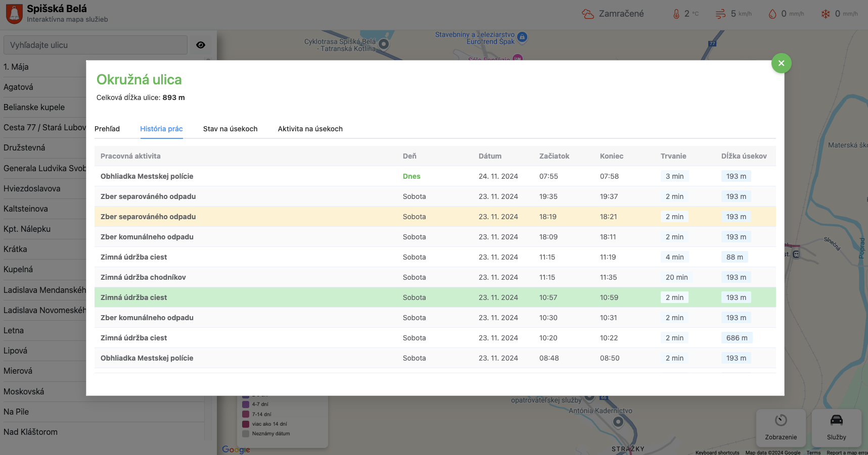Click the 88 m length badge

[735, 257]
